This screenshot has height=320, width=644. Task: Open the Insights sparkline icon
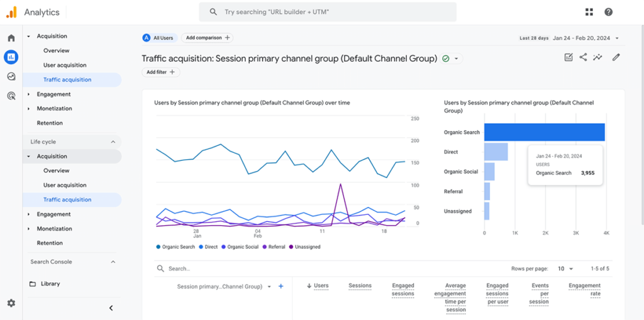(x=597, y=57)
